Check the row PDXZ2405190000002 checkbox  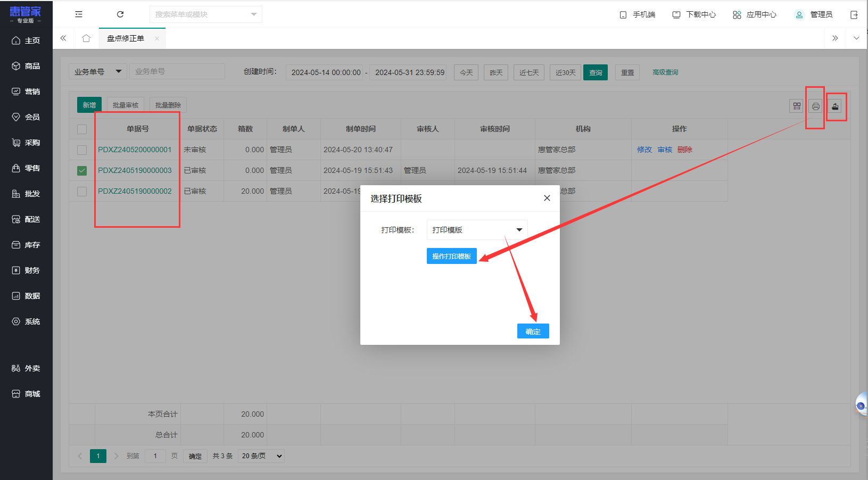[82, 191]
